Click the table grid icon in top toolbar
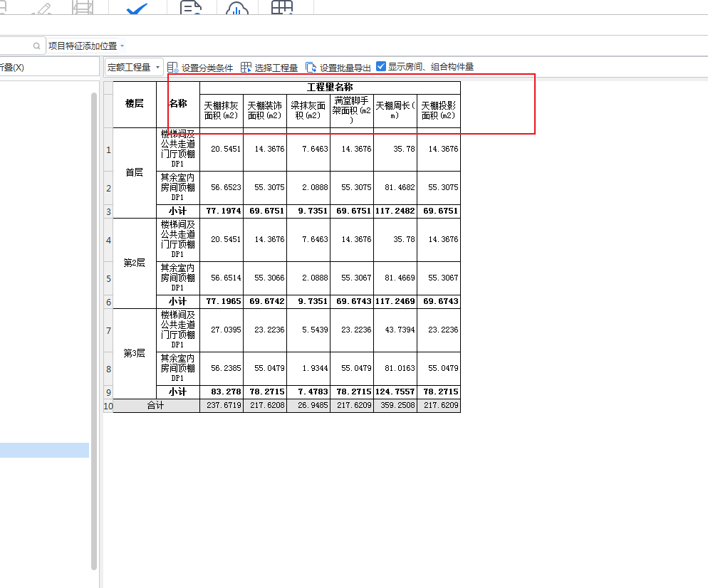Viewport: 708px width, 588px height. [x=282, y=7]
